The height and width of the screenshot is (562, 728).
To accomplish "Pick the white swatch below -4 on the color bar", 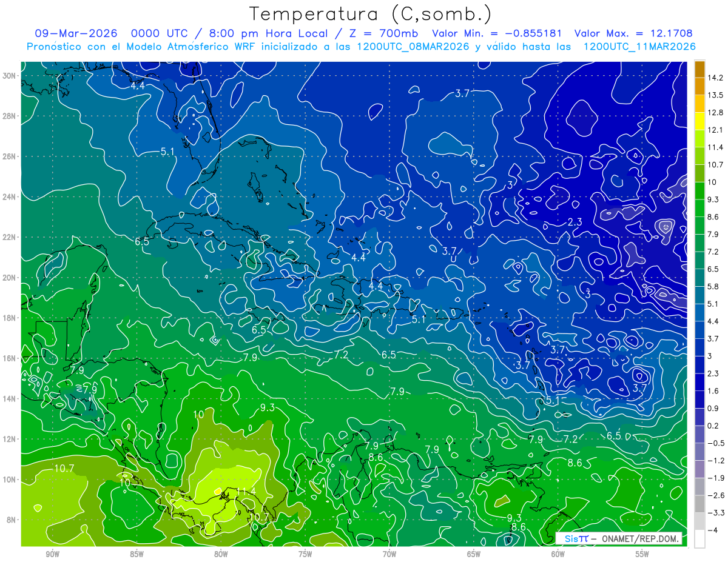I will [699, 539].
